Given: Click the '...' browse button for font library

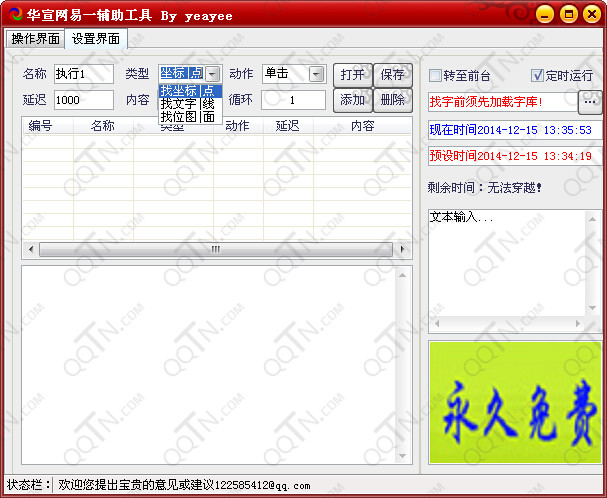Looking at the screenshot, I should [x=590, y=101].
